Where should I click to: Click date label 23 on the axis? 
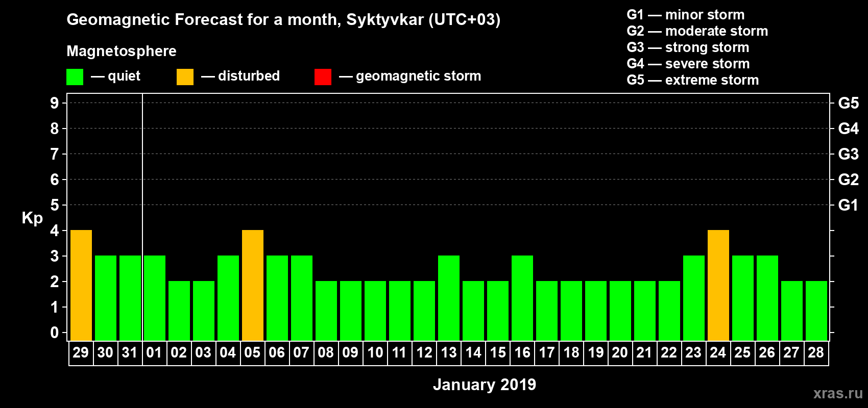tap(693, 352)
